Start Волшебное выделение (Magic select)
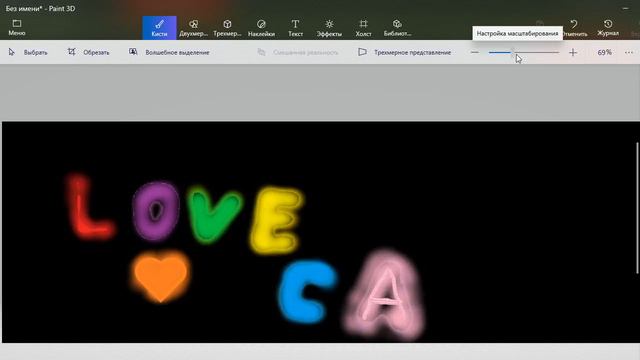640x360 pixels. click(169, 52)
